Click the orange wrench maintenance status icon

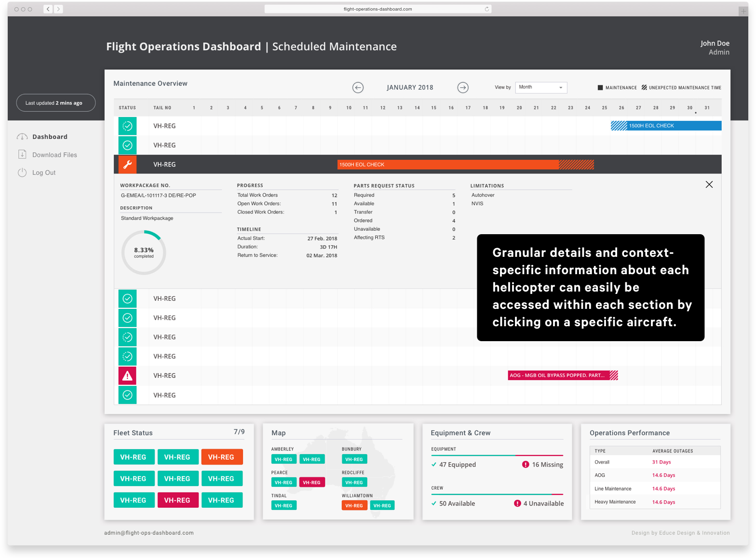(x=128, y=164)
